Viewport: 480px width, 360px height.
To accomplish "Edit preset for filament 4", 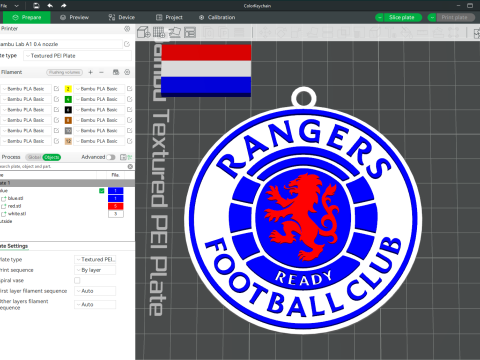I will pyautogui.click(x=130, y=99).
